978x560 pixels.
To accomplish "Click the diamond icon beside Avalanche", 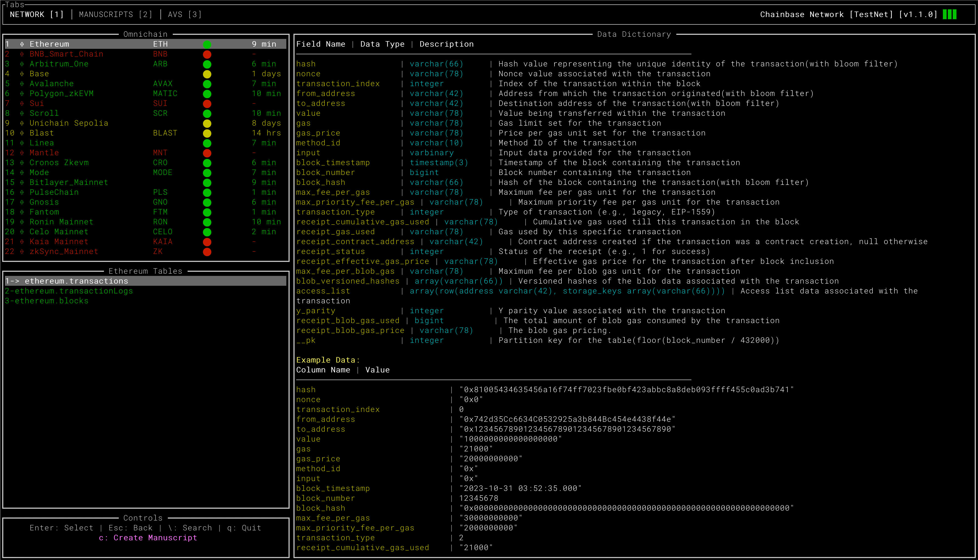I will click(22, 84).
